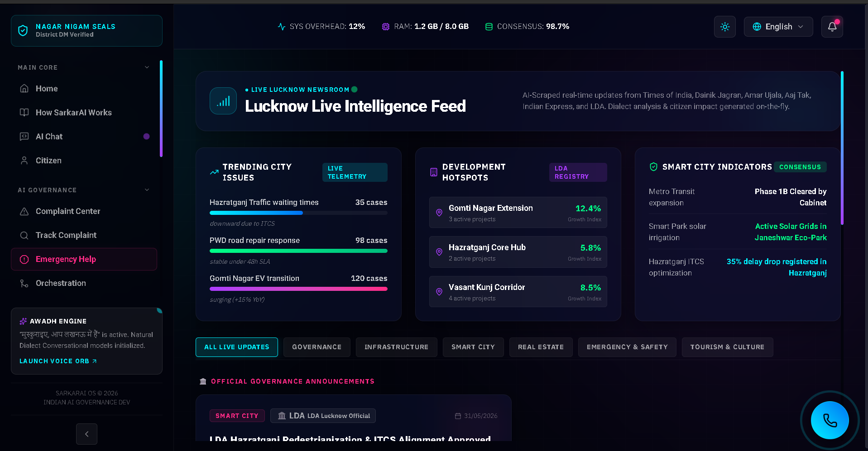Click the Vasant Kunj Corridor map pin
This screenshot has width=868, height=451.
(439, 292)
